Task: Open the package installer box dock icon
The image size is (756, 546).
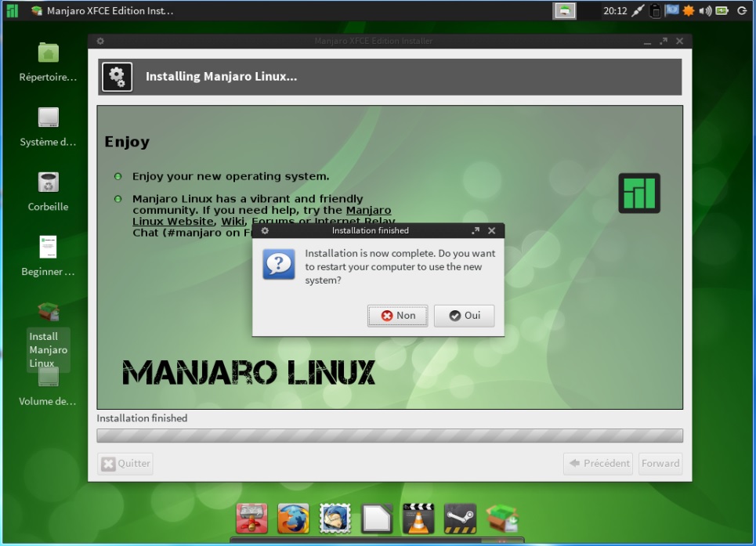Action: tap(502, 519)
